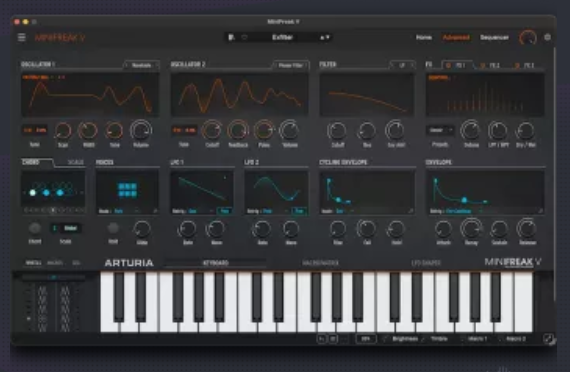The image size is (570, 372).
Task: Select the previous preset arrow
Action: 322,37
